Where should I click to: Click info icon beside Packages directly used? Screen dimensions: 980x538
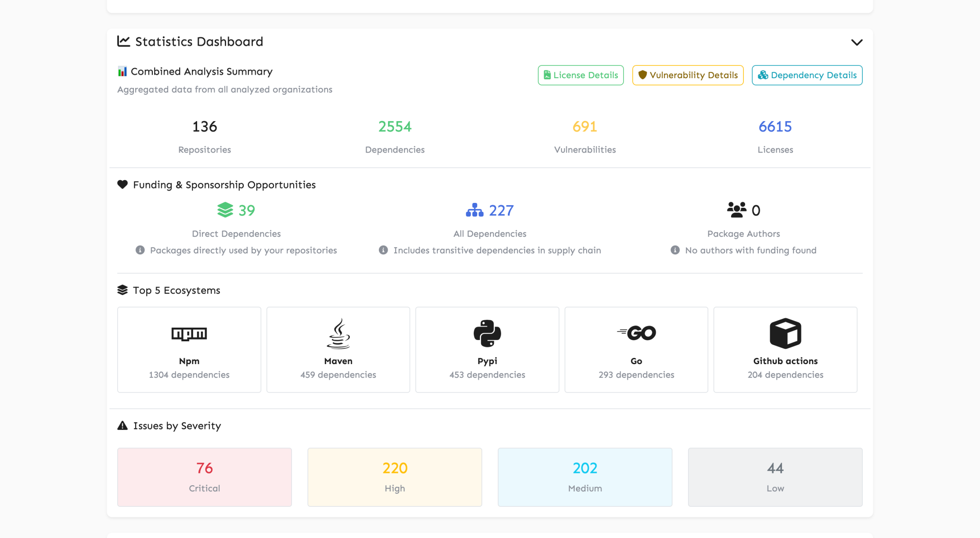pyautogui.click(x=140, y=250)
